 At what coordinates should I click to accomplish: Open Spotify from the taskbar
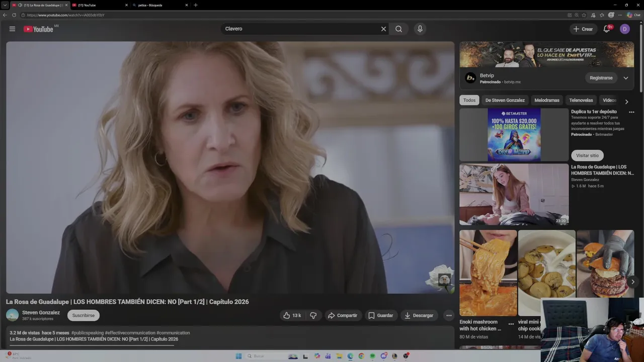click(372, 356)
